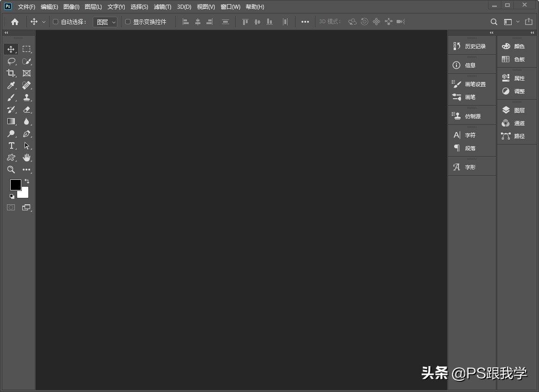The height and width of the screenshot is (392, 539).
Task: Select the Rectangular Marquee tool
Action: [26, 49]
